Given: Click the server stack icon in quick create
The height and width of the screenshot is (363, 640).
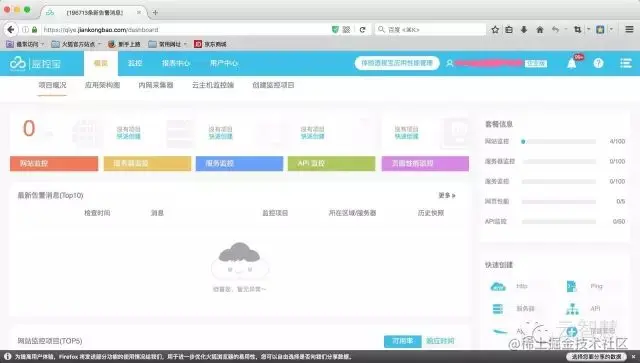Looking at the screenshot, I should [x=498, y=309].
